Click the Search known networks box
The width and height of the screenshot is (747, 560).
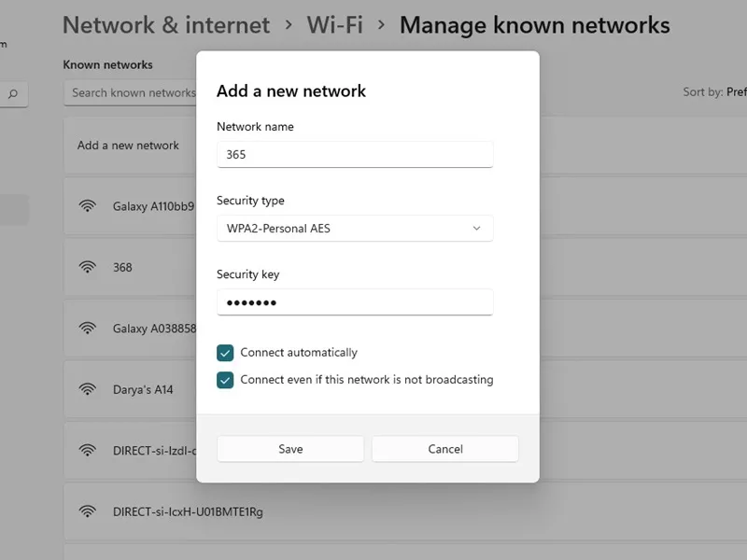coord(130,92)
